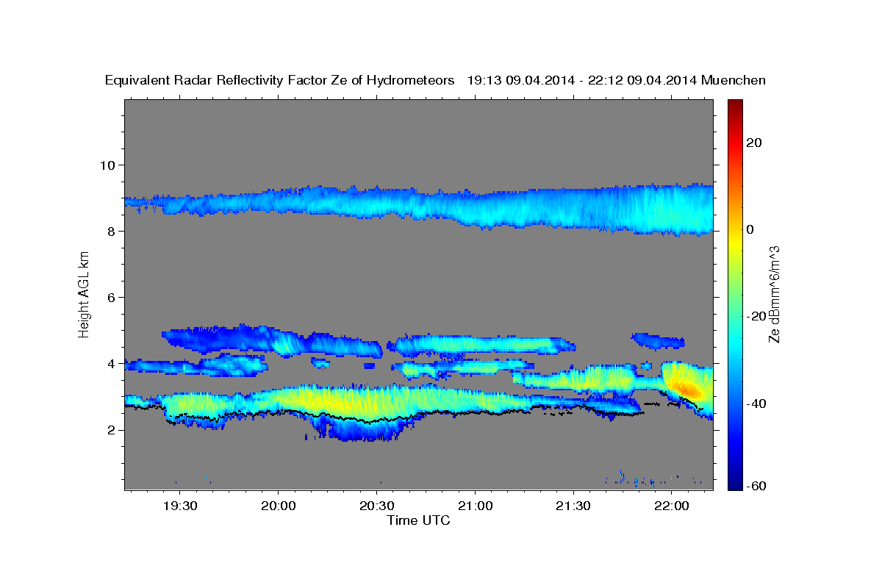Click the colorbar label 0
The width and height of the screenshot is (882, 588).
click(x=750, y=229)
